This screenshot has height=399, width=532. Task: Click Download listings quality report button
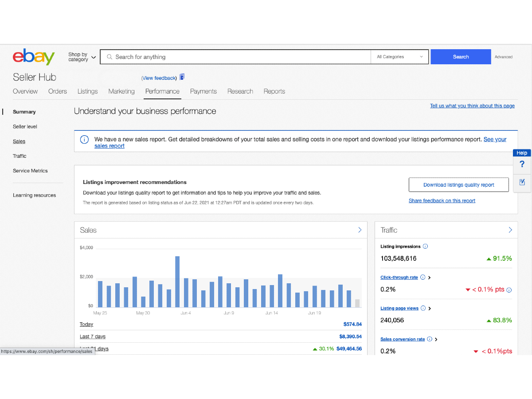pyautogui.click(x=459, y=185)
